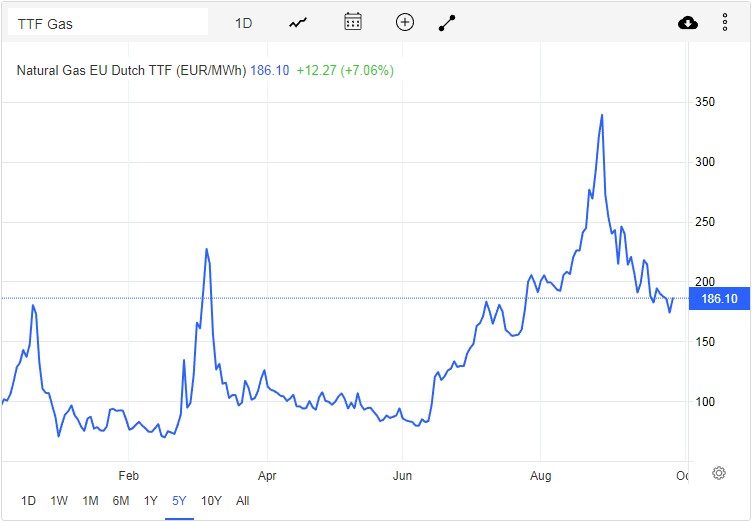Click the 186.10 current price label
The width and height of the screenshot is (752, 521).
719,299
